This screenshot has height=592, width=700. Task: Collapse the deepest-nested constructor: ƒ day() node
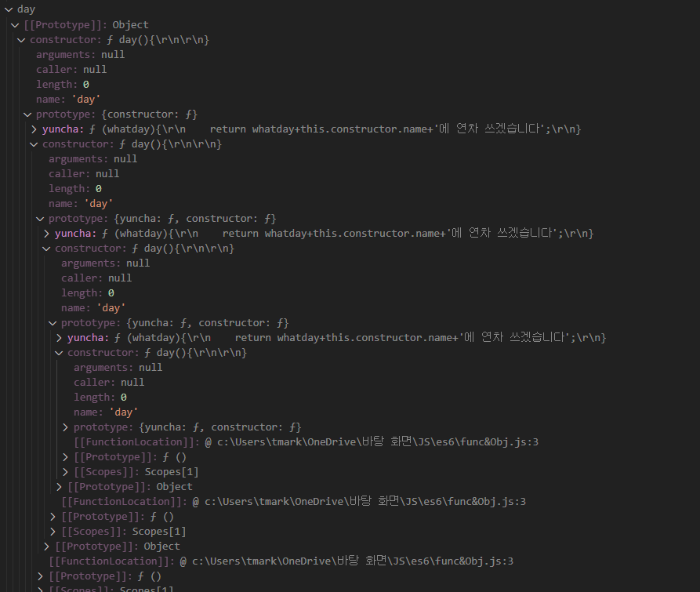[59, 353]
